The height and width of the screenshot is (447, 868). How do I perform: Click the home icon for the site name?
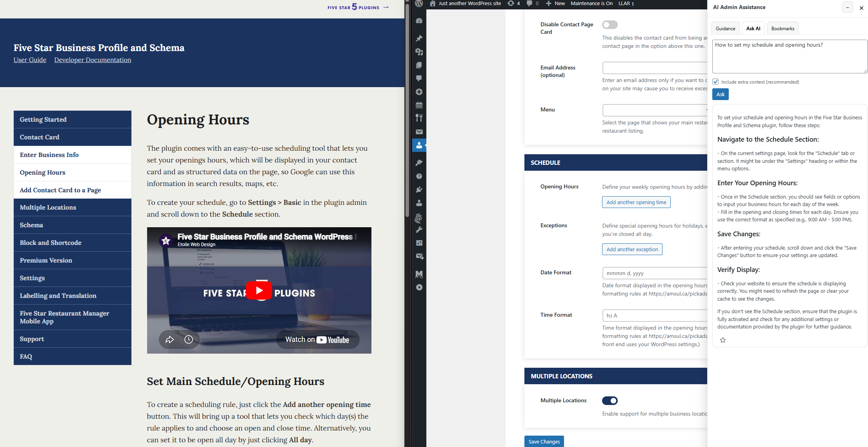pyautogui.click(x=433, y=4)
